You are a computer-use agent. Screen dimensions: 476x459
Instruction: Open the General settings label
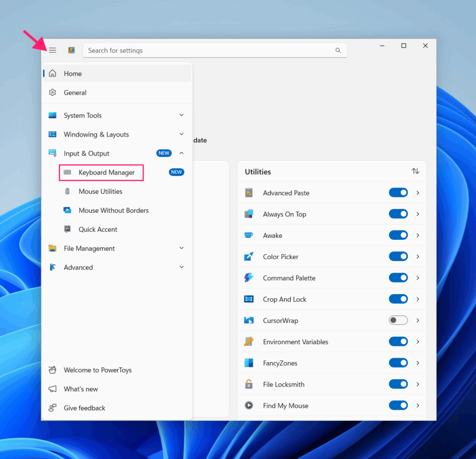75,92
